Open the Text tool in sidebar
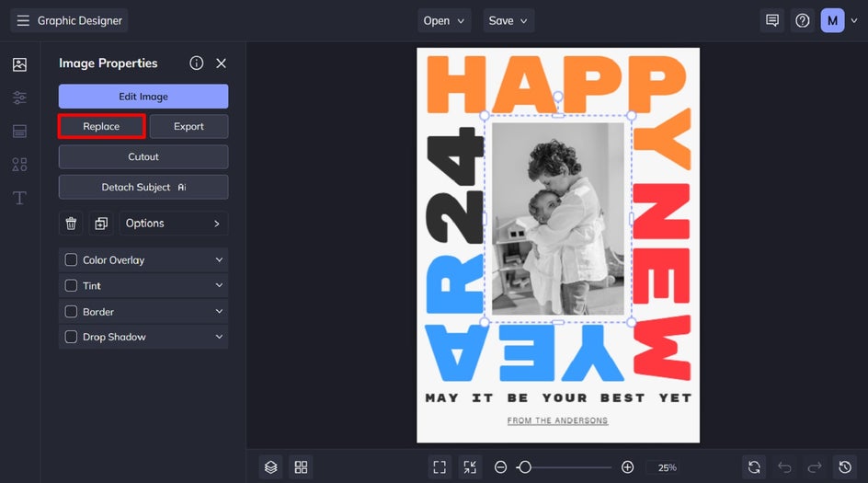This screenshot has height=483, width=868. (19, 199)
